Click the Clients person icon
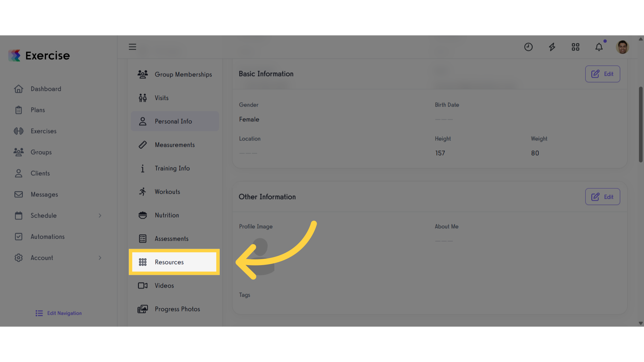This screenshot has height=362, width=644. (19, 173)
